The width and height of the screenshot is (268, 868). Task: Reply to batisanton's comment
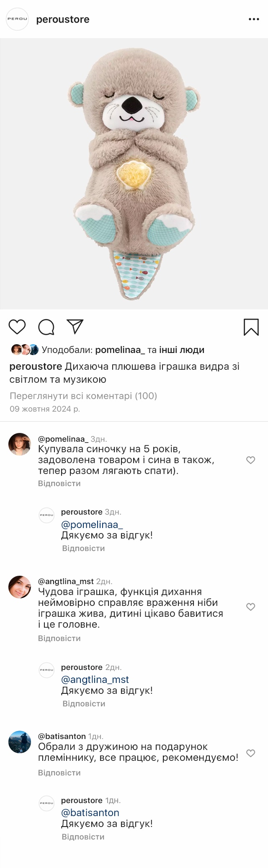(x=59, y=773)
